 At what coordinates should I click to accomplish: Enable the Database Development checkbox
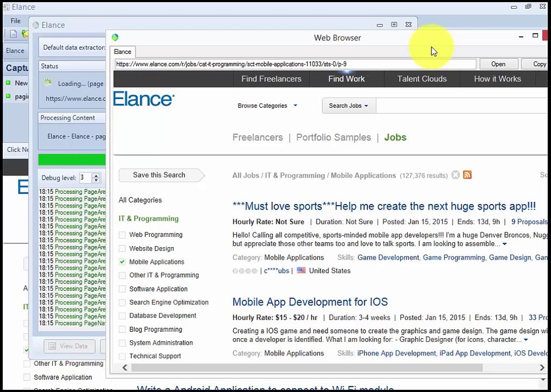point(123,316)
